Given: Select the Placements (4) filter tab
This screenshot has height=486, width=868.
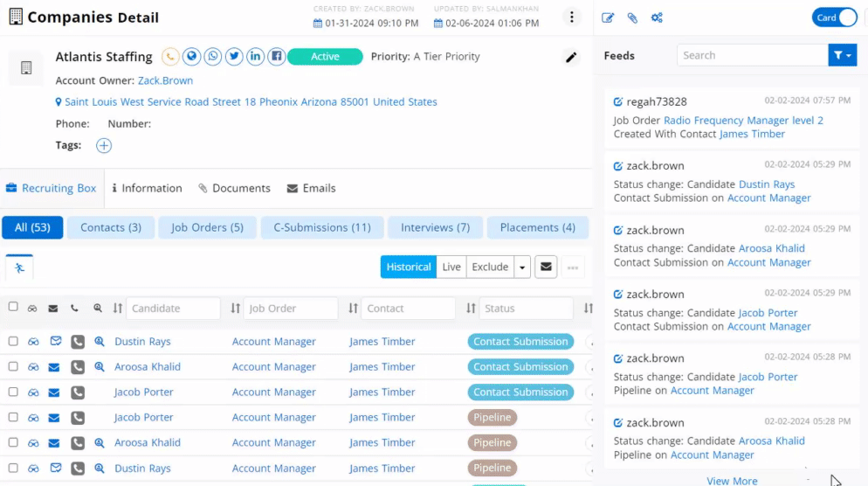Looking at the screenshot, I should pyautogui.click(x=538, y=228).
